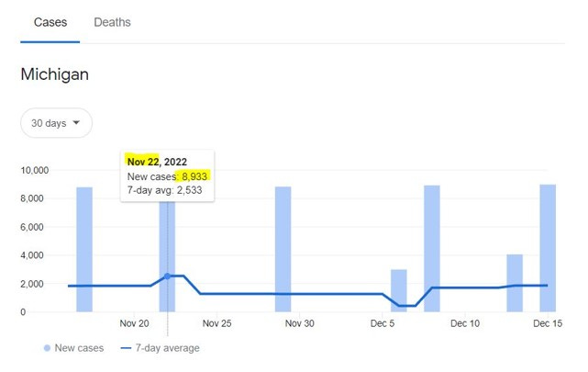Click the 'Nov 30' axis label
588x372 pixels.
(x=300, y=323)
